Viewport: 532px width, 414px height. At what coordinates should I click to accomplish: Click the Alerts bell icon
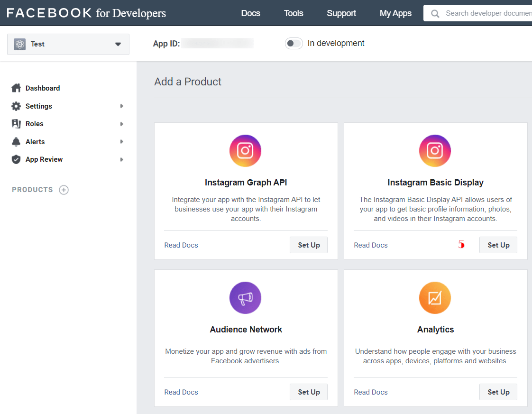16,141
